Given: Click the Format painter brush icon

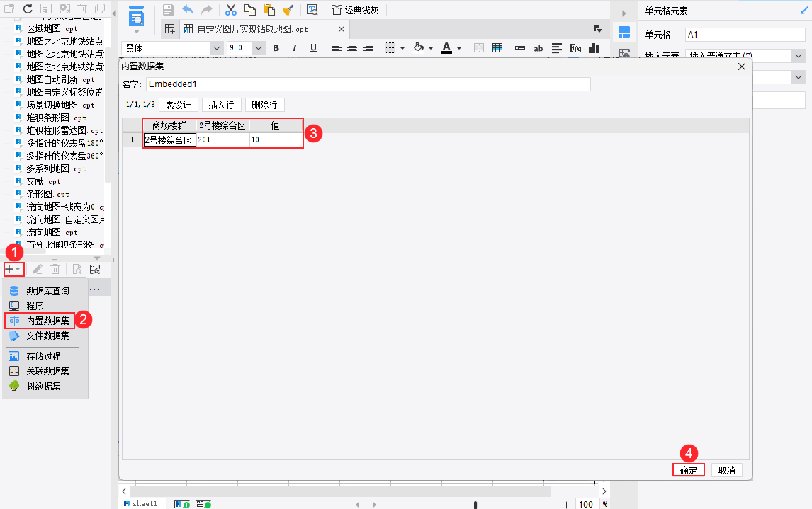Looking at the screenshot, I should (288, 10).
